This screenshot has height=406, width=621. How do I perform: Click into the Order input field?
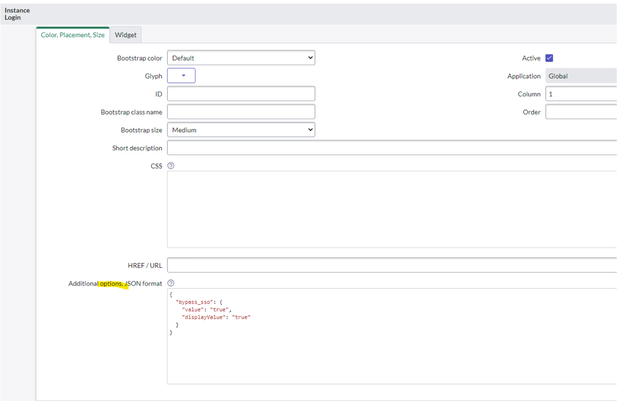point(580,112)
